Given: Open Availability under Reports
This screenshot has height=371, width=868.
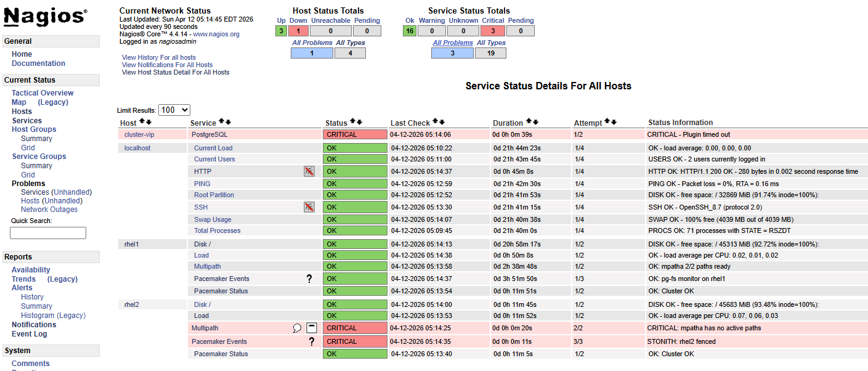Looking at the screenshot, I should tap(31, 270).
